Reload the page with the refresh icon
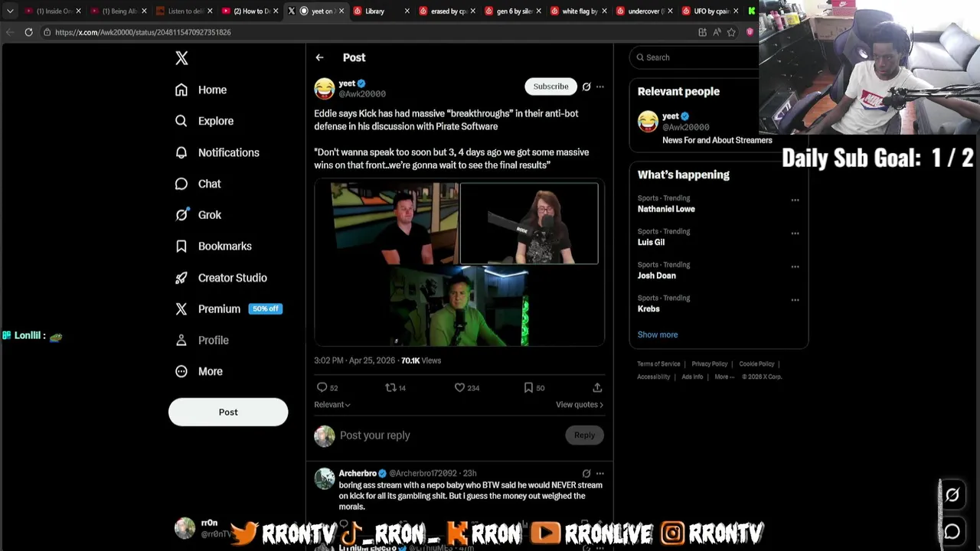The width and height of the screenshot is (980, 551). (28, 32)
